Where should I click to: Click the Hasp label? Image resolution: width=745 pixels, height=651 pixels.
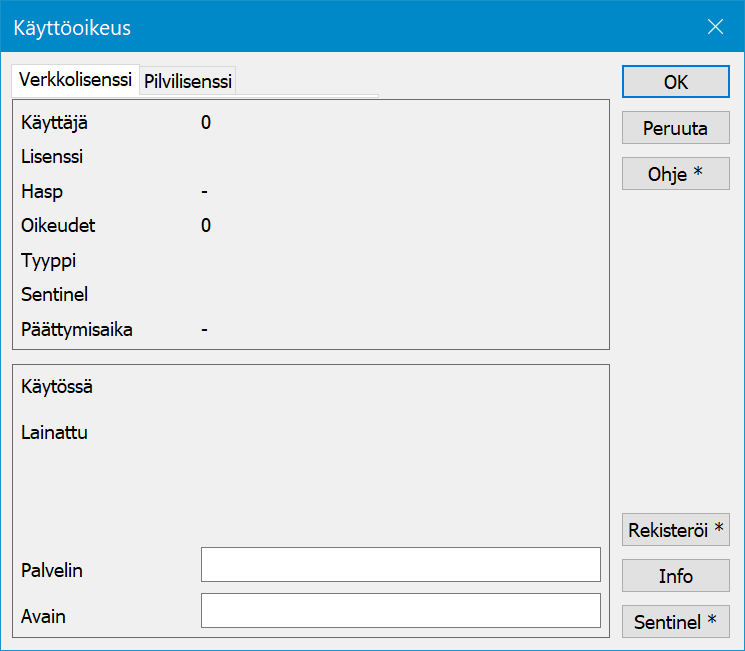(42, 191)
